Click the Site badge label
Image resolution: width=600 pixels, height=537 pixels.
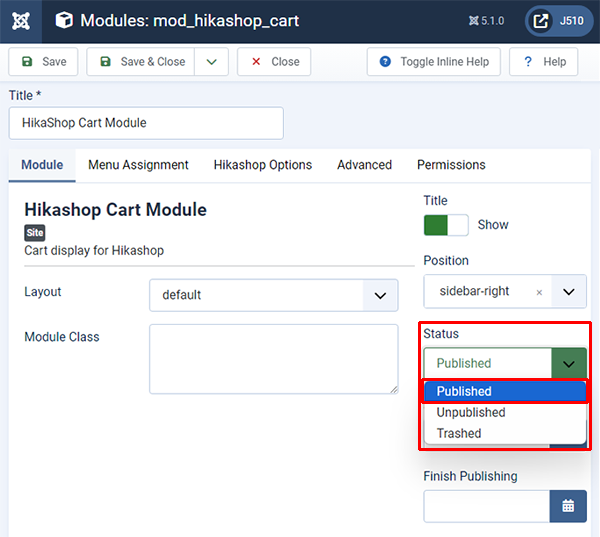pos(35,233)
